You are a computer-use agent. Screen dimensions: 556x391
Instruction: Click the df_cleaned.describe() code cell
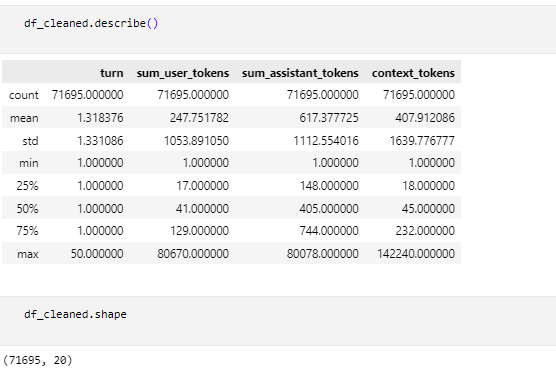pyautogui.click(x=278, y=29)
